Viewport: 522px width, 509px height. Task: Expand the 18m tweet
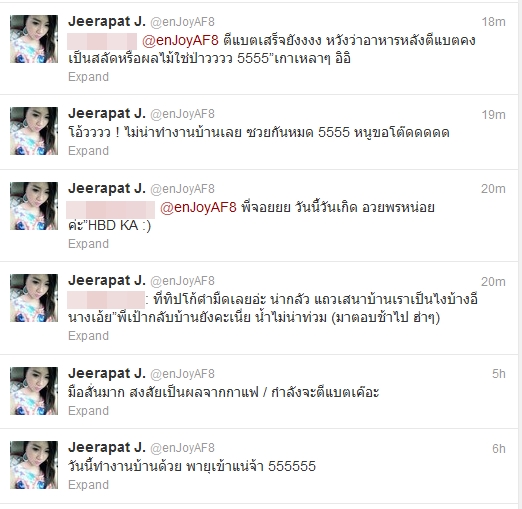pos(88,77)
